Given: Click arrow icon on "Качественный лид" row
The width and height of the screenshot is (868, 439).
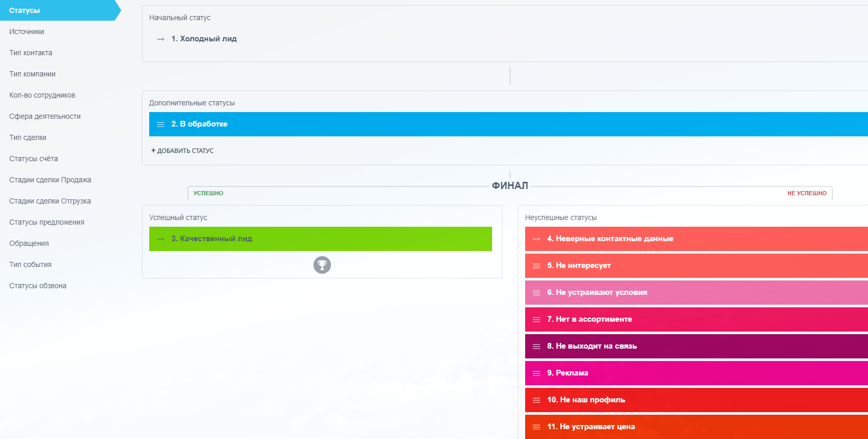Looking at the screenshot, I should 161,239.
